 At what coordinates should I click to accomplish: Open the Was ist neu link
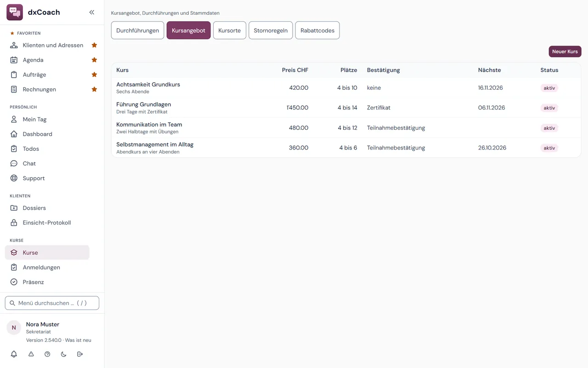[x=78, y=340]
